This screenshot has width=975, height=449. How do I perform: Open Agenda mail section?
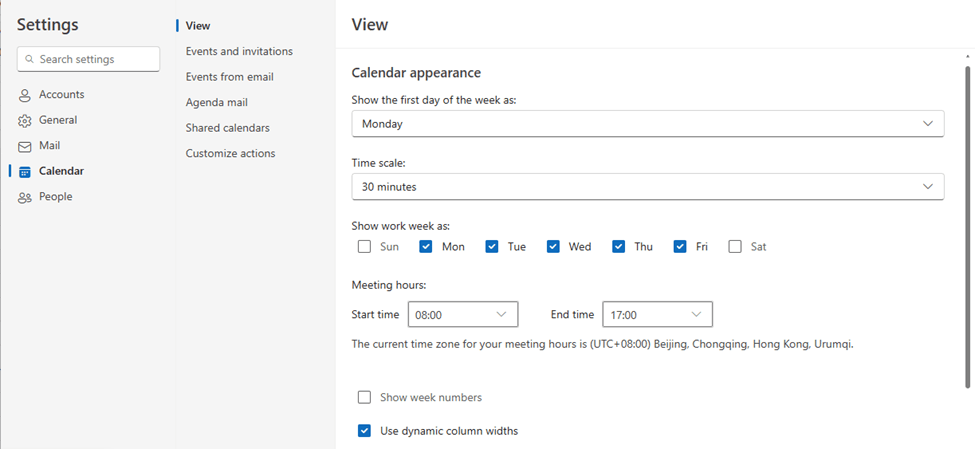(x=216, y=103)
